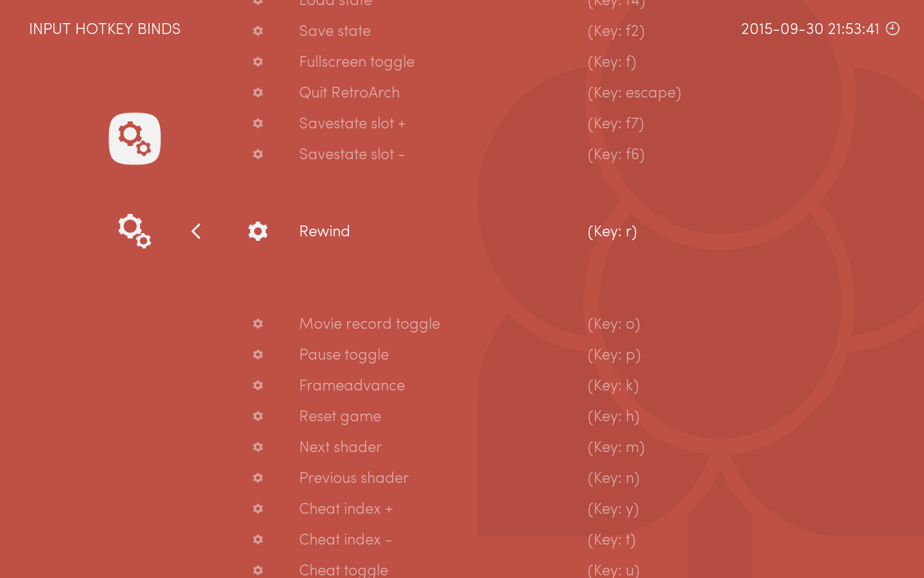
Task: Select the double-gear settings category icon
Action: (135, 231)
